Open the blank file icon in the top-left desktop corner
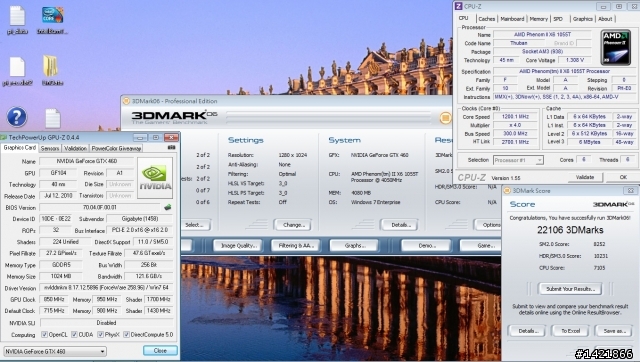 17,15
